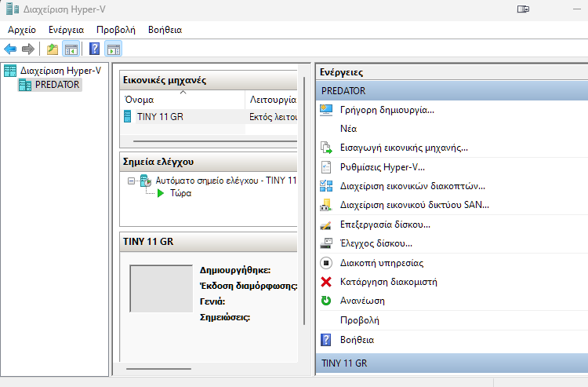
Task: Click Έλεγχος δίσκου... action
Action: (376, 243)
